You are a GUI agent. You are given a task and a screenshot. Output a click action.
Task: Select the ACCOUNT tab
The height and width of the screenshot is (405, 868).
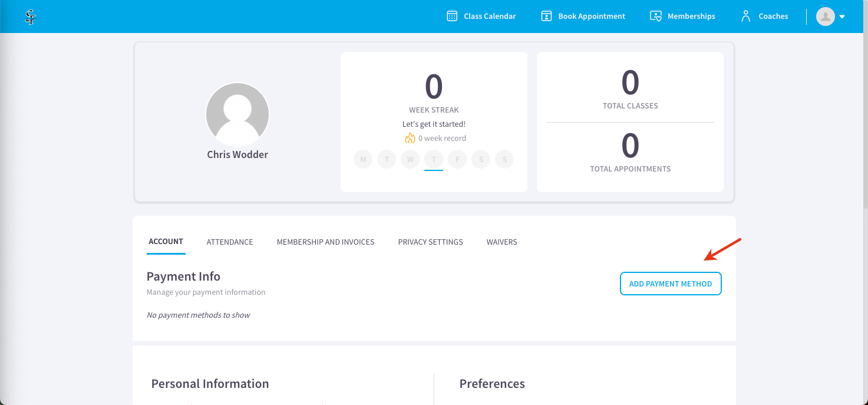pyautogui.click(x=166, y=242)
